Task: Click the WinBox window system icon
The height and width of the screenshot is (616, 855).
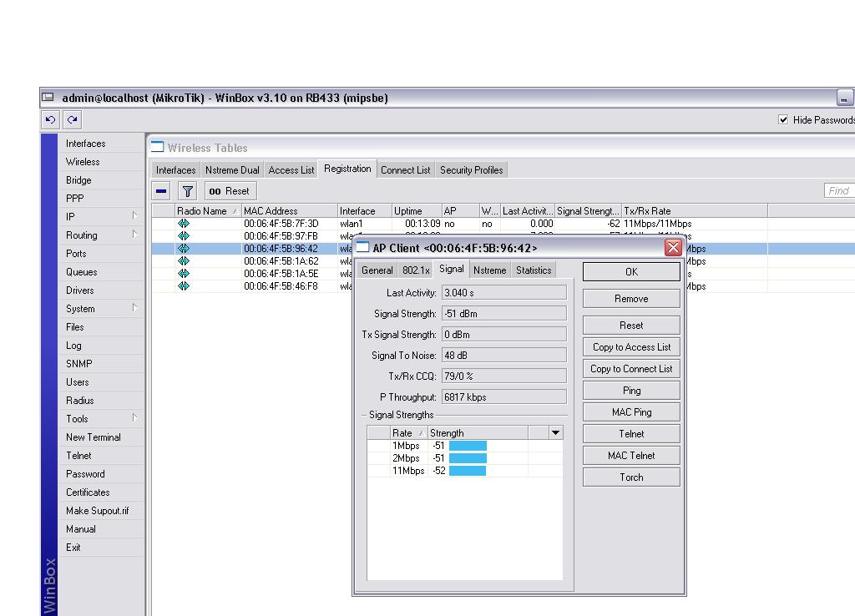Action: click(48, 98)
